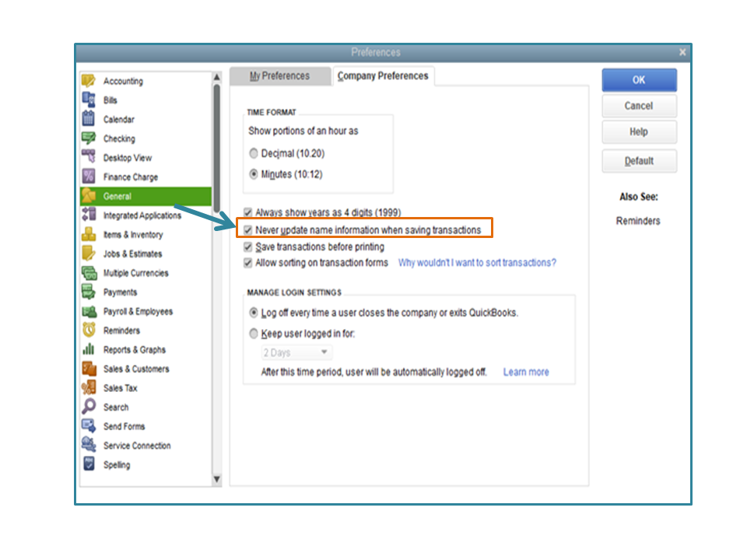This screenshot has height=560, width=747.
Task: Select Reports & Graphs label in the list
Action: [135, 349]
